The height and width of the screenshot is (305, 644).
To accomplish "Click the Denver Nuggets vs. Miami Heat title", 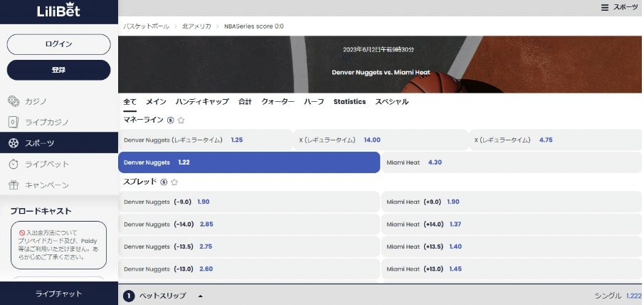I will click(381, 73).
